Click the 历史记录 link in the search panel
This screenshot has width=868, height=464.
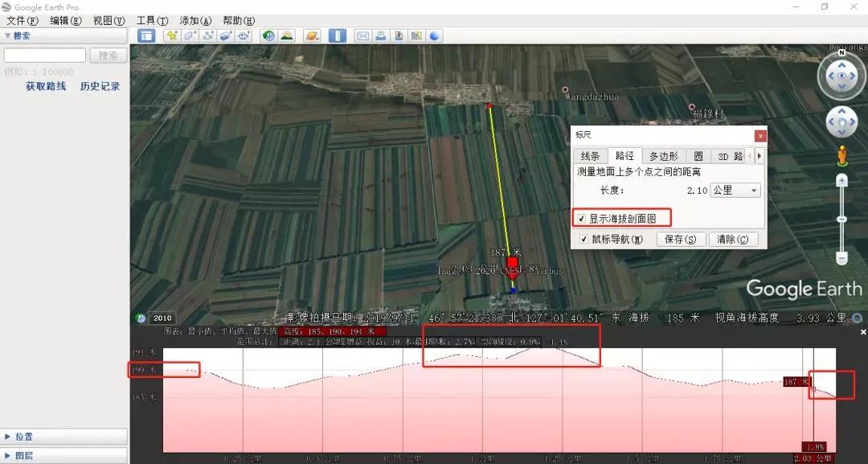point(100,85)
